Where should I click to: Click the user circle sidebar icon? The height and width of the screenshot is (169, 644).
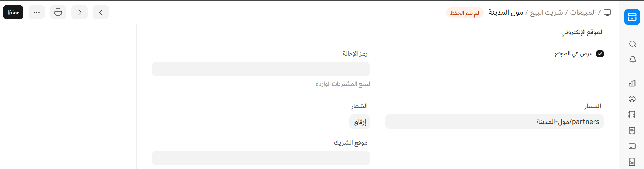click(x=632, y=99)
